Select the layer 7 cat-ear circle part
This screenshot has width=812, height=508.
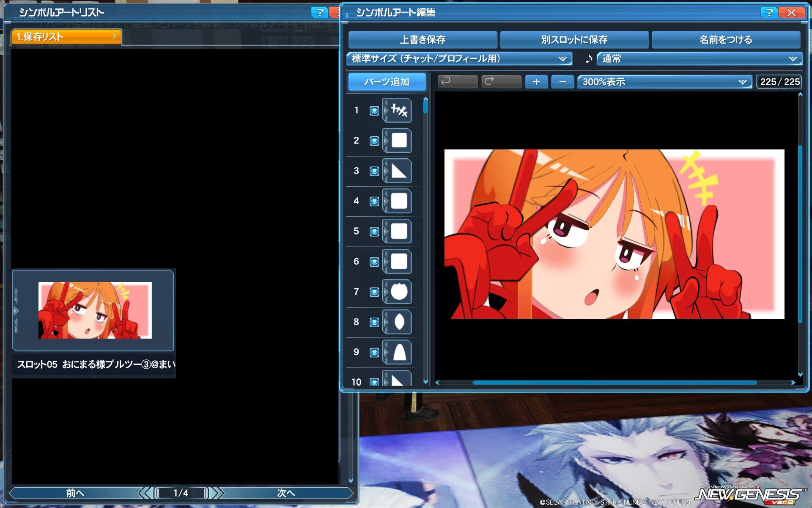tap(398, 292)
